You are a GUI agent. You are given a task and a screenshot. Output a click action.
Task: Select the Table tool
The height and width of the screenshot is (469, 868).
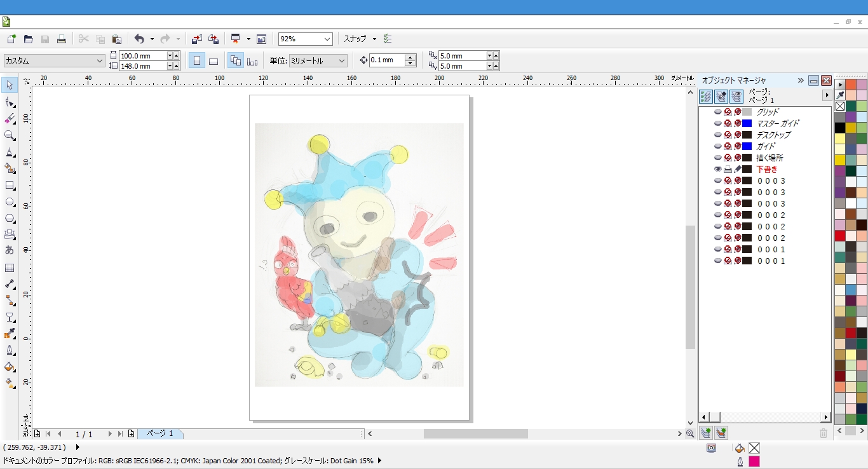coord(10,268)
